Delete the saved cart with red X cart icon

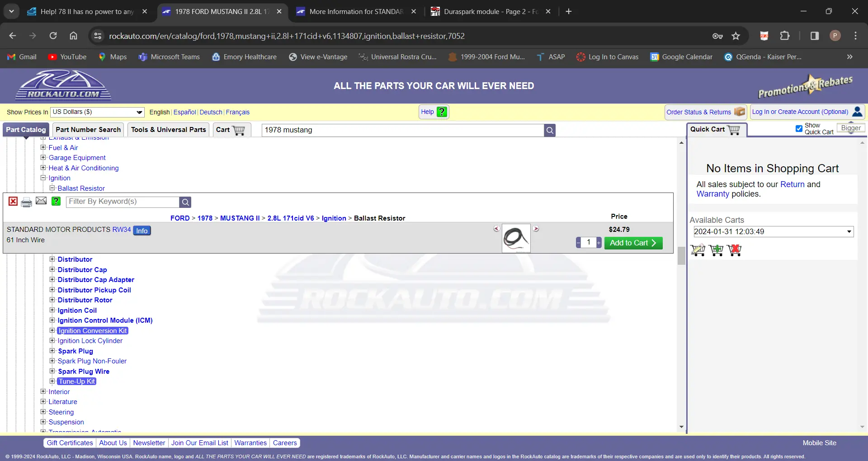(735, 250)
